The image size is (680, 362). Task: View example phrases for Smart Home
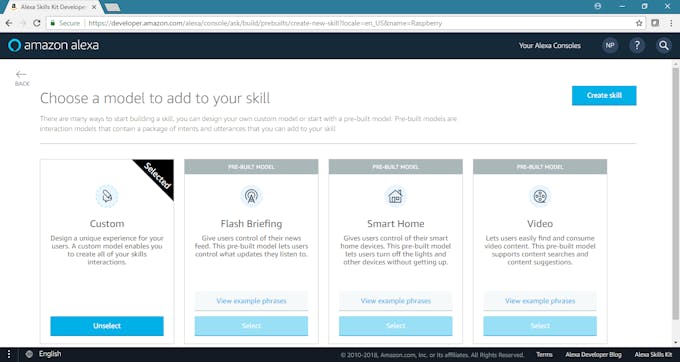tap(396, 301)
